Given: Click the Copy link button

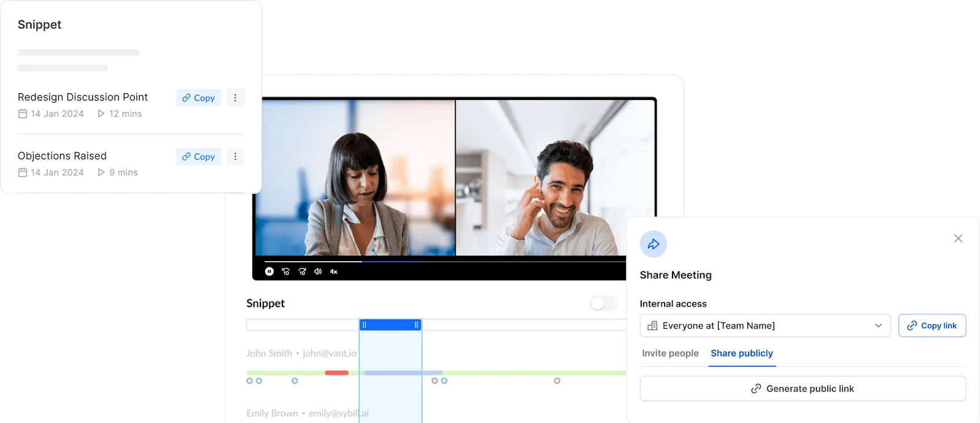Looking at the screenshot, I should tap(932, 326).
